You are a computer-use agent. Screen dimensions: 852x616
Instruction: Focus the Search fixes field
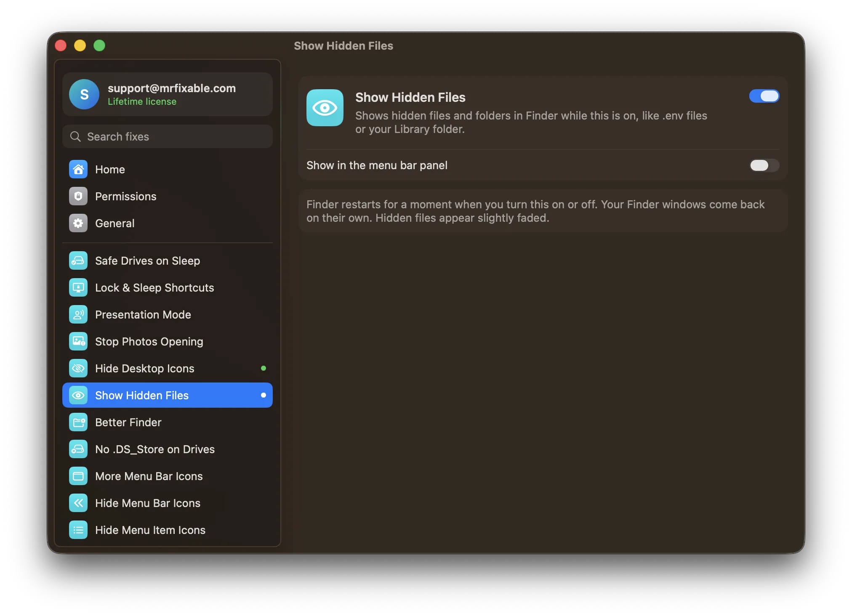pos(168,137)
